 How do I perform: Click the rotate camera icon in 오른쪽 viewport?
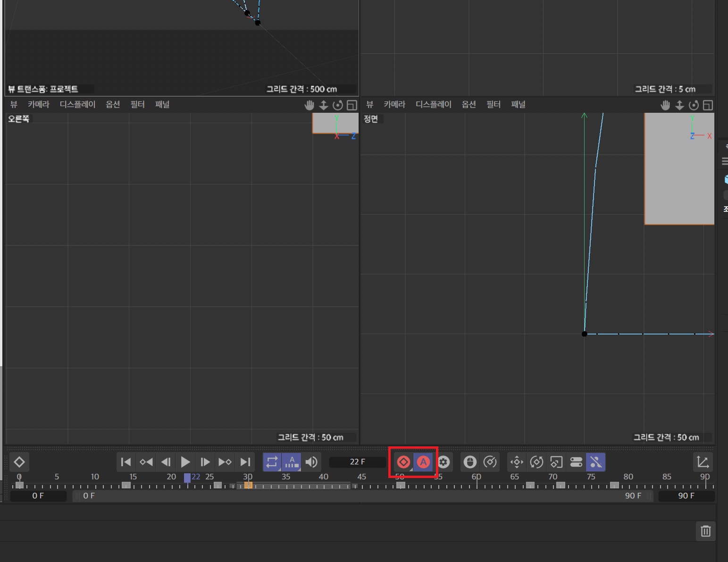[x=338, y=105]
